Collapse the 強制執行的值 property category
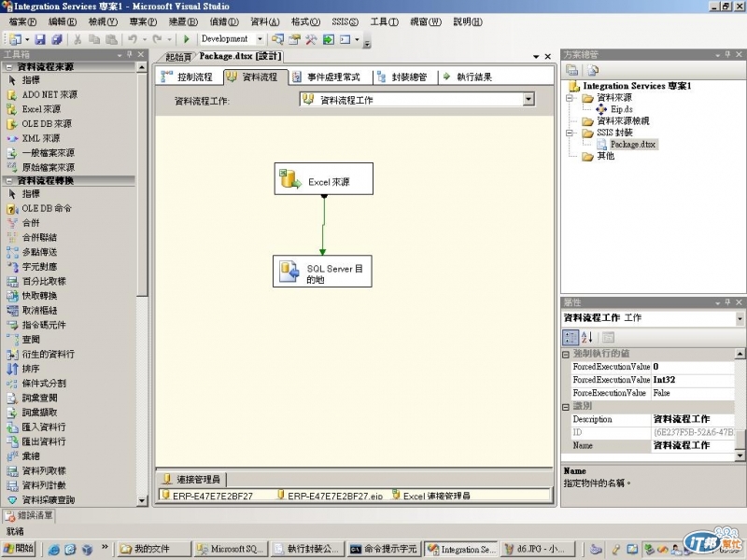The height and width of the screenshot is (560, 747). click(566, 355)
